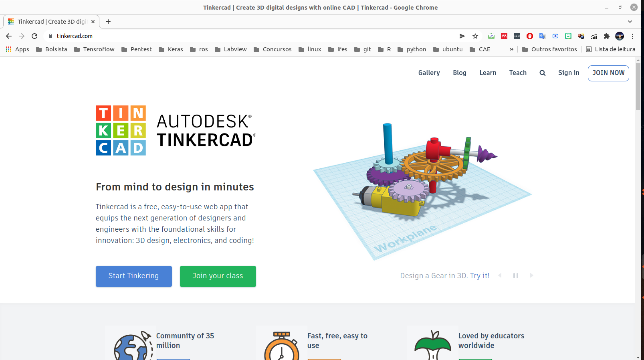Open the Apps grid shortcut
The width and height of the screenshot is (644, 360).
pos(18,49)
